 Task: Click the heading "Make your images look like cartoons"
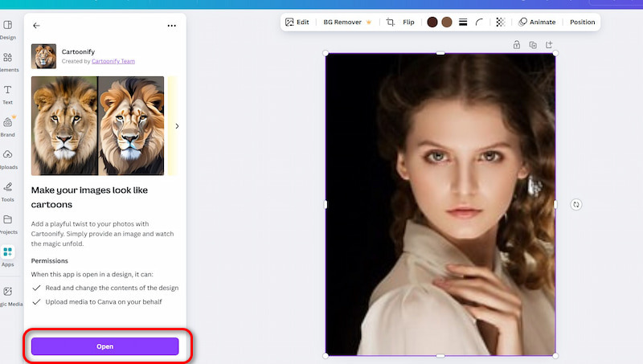coord(89,197)
